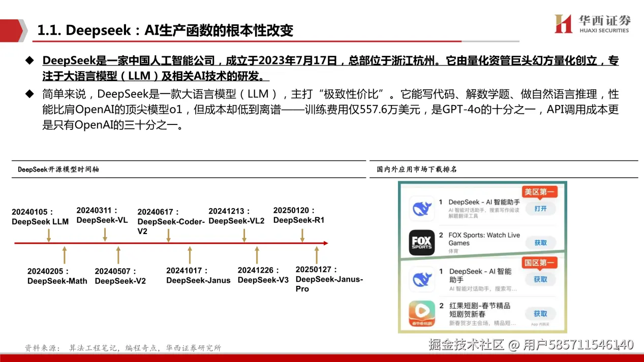Click the 红果短剧 app icon
Image resolution: width=644 pixels, height=362 pixels.
coord(422,314)
